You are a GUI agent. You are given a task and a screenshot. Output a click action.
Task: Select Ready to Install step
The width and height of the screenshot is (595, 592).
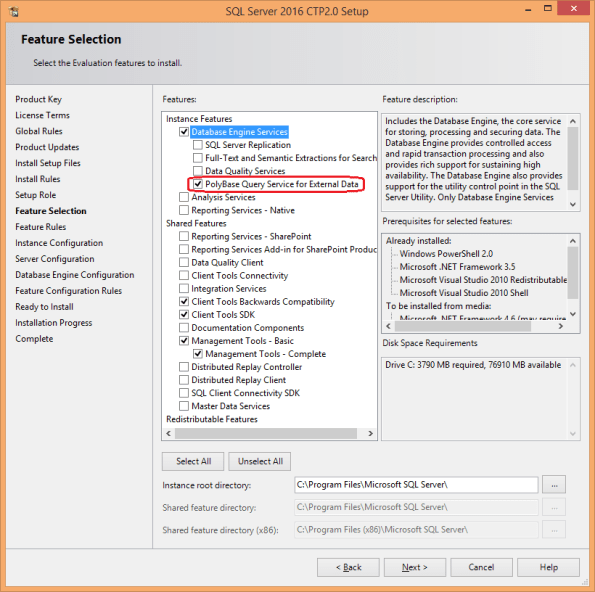pos(44,307)
